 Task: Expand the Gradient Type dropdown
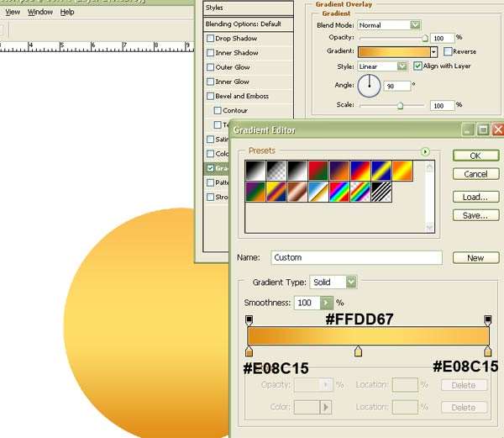tap(351, 282)
